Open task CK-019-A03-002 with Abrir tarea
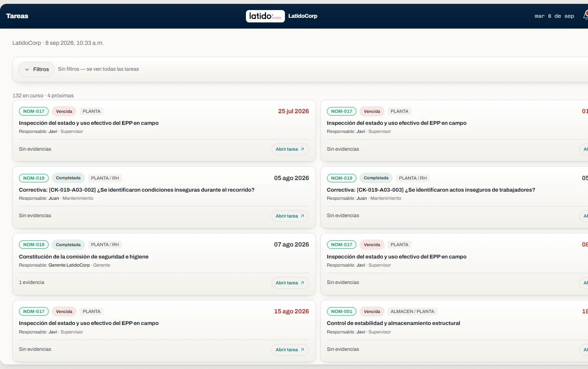The image size is (588, 369). (x=290, y=216)
